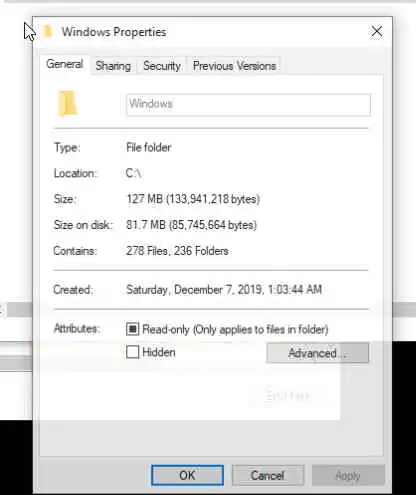Click the folder icon in the title bar

tap(49, 32)
